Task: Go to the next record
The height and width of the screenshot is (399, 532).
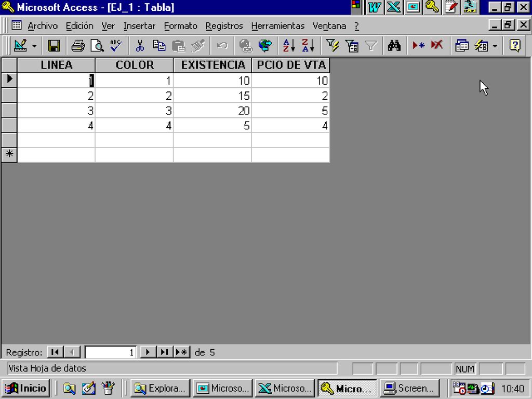Action: [148, 352]
